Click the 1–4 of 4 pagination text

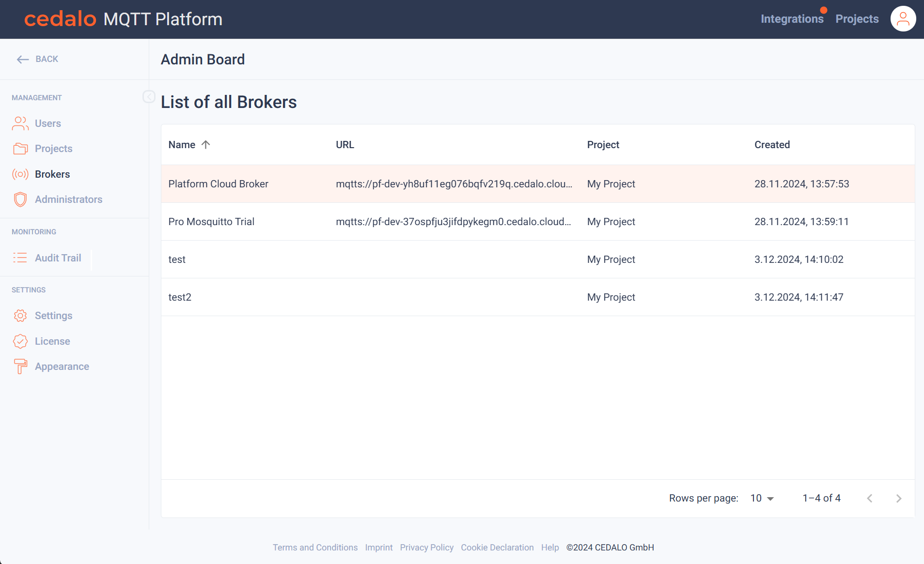(821, 498)
